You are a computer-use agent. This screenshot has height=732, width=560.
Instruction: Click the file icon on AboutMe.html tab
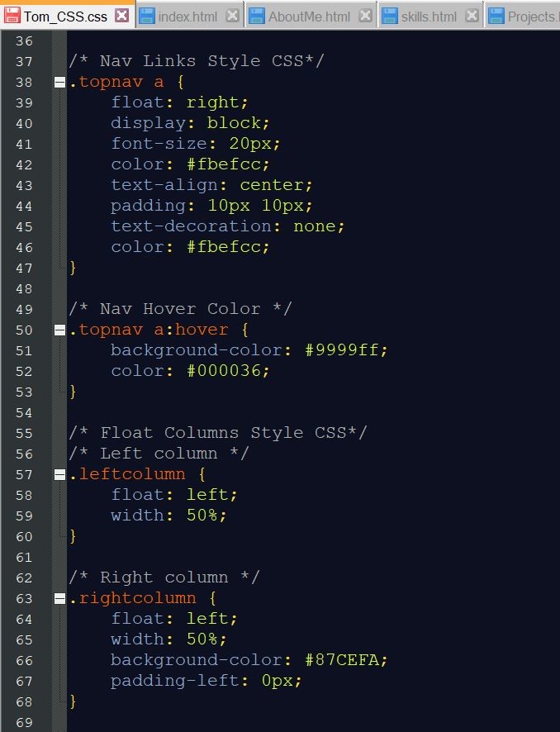point(258,15)
